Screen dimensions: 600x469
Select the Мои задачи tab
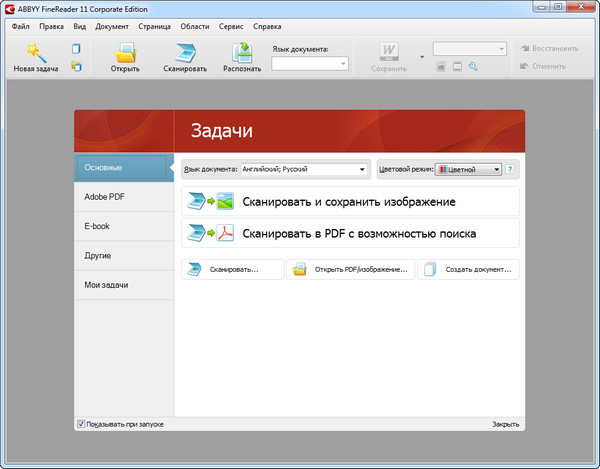(x=124, y=285)
